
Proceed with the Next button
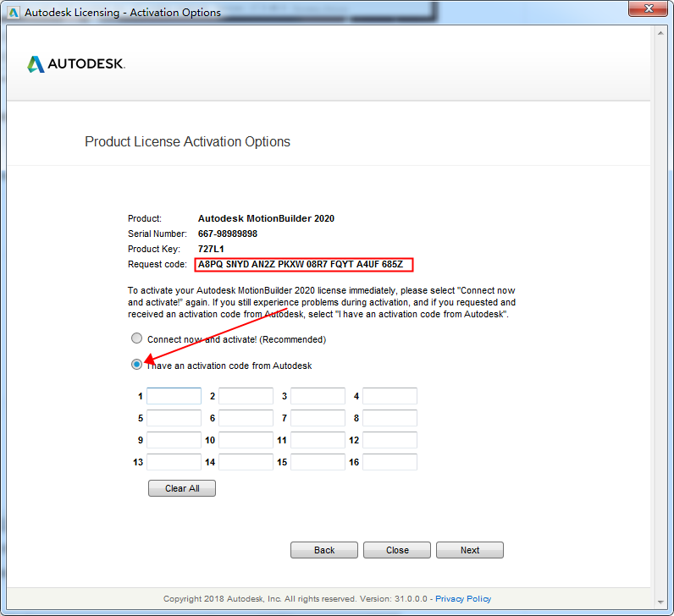click(x=470, y=550)
